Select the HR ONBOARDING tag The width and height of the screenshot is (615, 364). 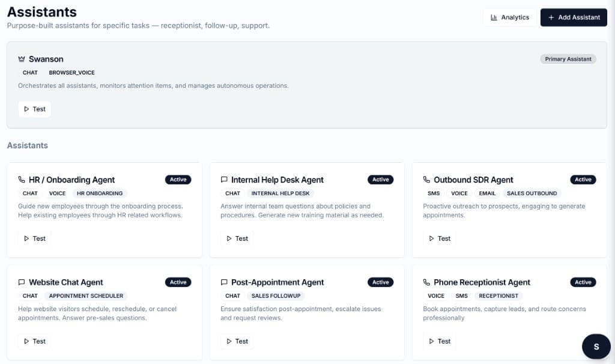click(x=100, y=193)
